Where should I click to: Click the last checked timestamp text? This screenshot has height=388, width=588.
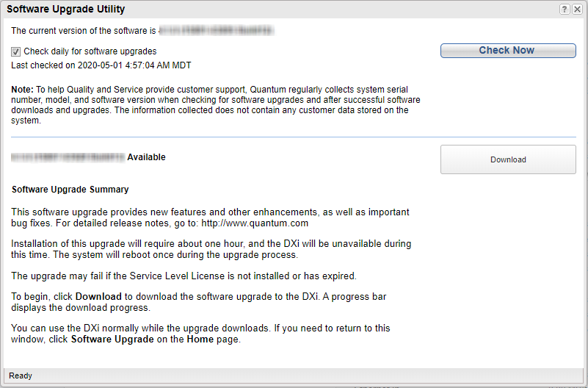click(x=101, y=65)
